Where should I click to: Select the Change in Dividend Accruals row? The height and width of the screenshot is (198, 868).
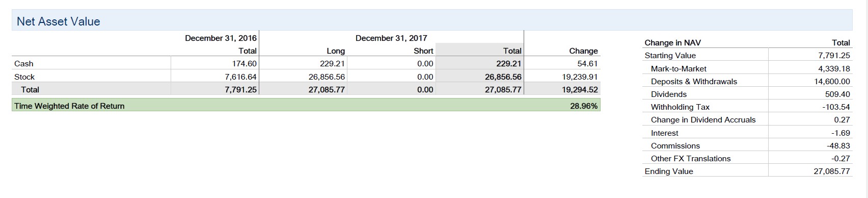pyautogui.click(x=748, y=119)
